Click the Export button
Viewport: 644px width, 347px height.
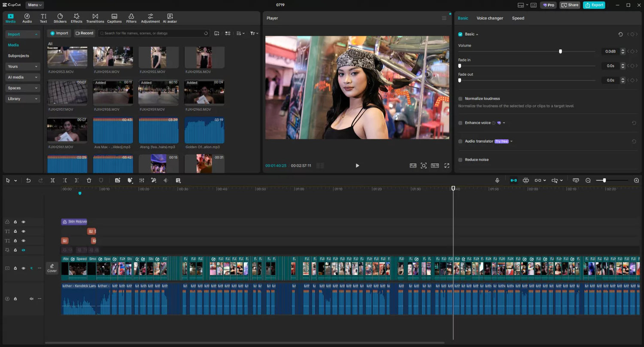(x=594, y=5)
